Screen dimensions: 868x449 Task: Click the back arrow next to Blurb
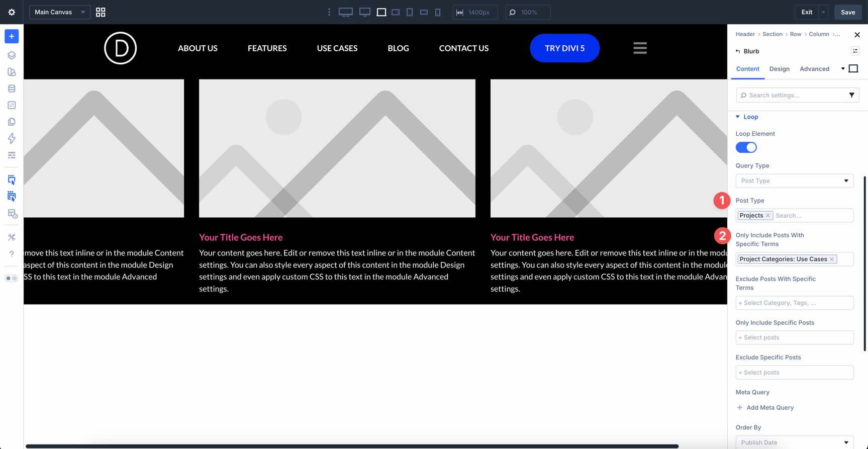click(738, 51)
